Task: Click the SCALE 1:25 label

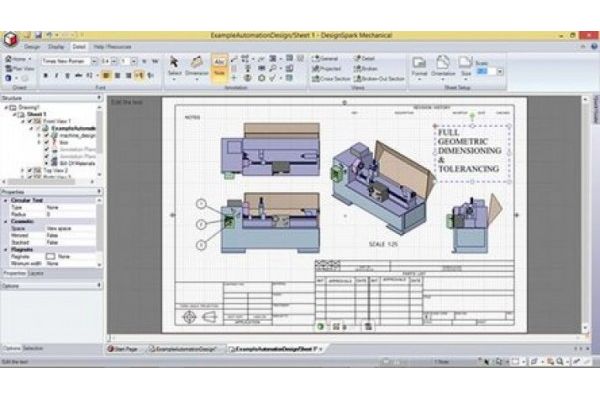Action: pyautogui.click(x=383, y=244)
